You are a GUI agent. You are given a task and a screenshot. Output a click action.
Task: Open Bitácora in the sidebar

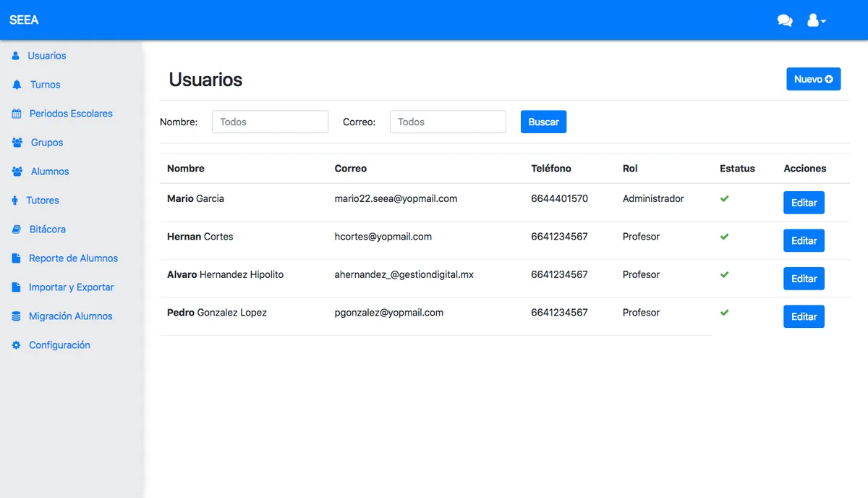48,229
